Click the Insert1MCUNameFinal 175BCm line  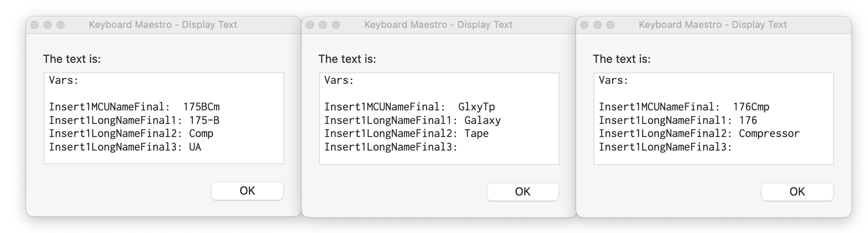click(134, 107)
